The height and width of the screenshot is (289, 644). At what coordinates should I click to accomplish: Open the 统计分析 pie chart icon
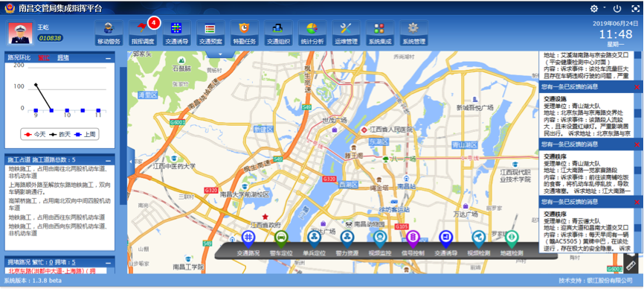click(x=312, y=33)
